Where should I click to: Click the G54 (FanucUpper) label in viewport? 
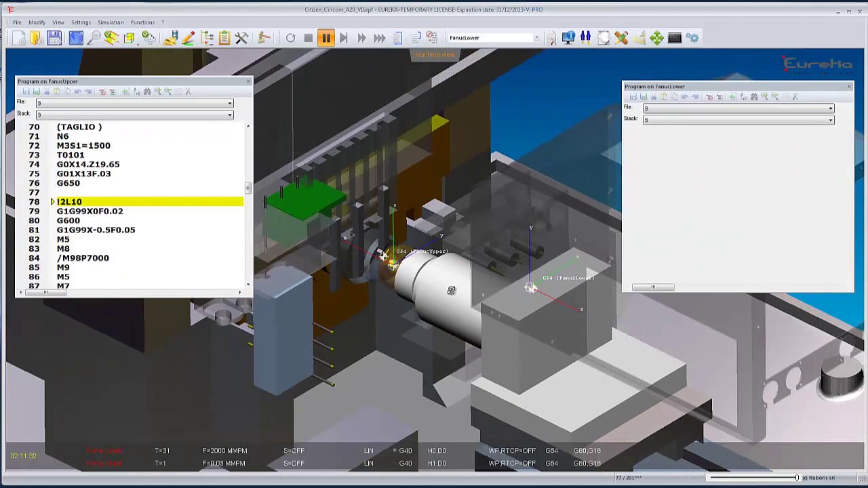pyautogui.click(x=422, y=251)
